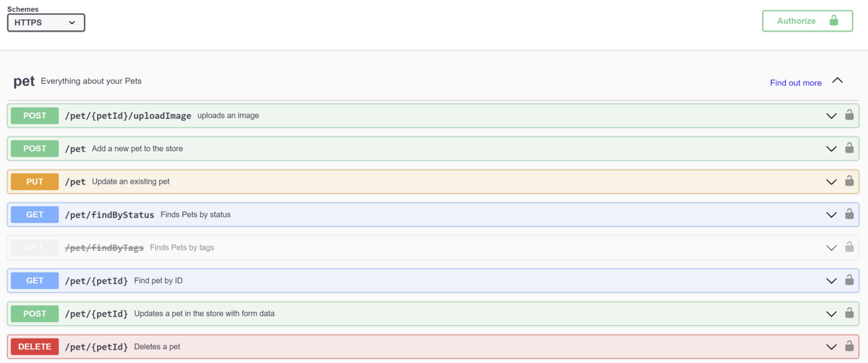Expand PUT /pet endpoint using its chevron
Screen dimensions: 868x363
[831, 182]
